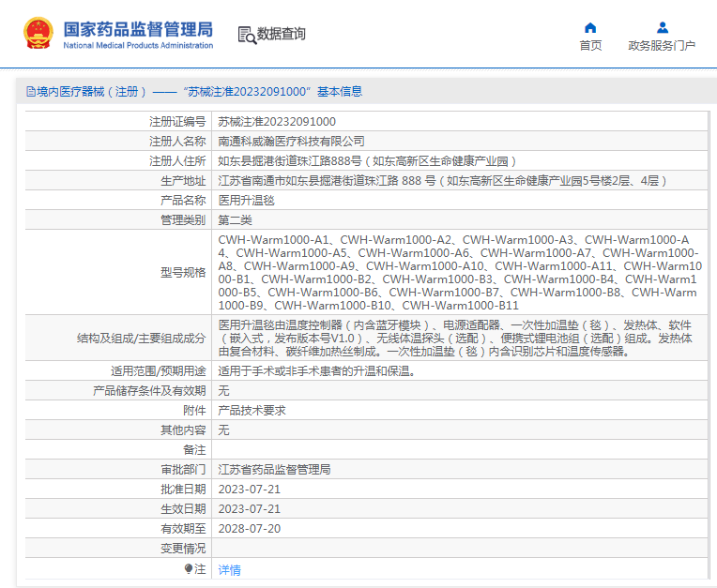The image size is (717, 588).
Task: Select effective date value in 生效日期 row
Action: [250, 509]
